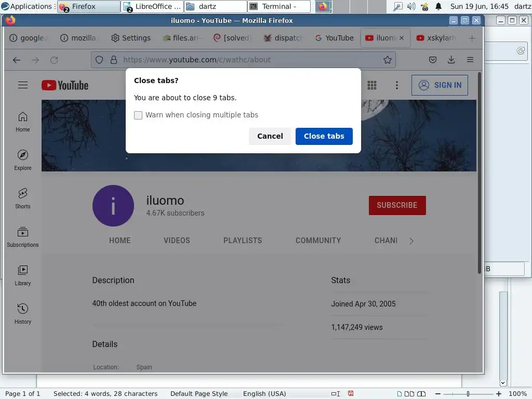532x399 pixels.
Task: Click the YouTube logo
Action: (x=65, y=85)
